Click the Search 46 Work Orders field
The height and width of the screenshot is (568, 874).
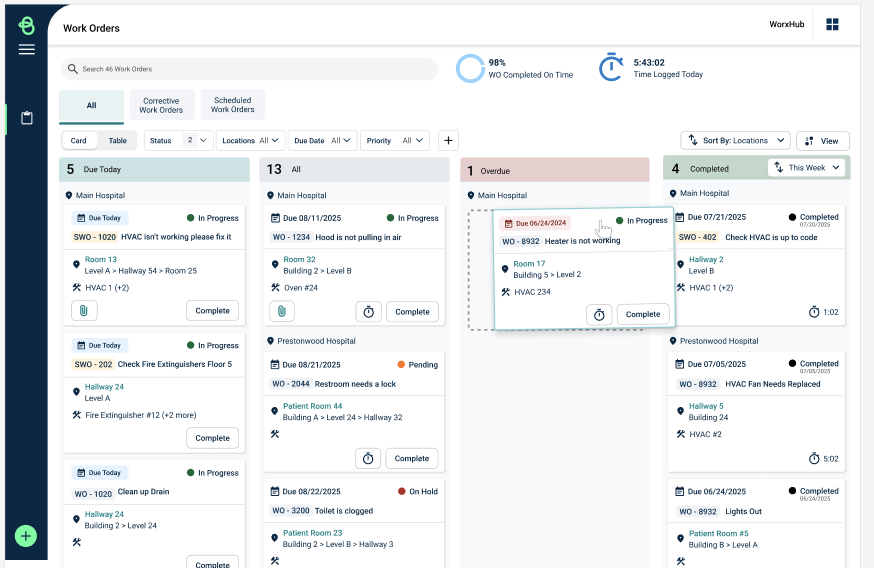tap(249, 69)
